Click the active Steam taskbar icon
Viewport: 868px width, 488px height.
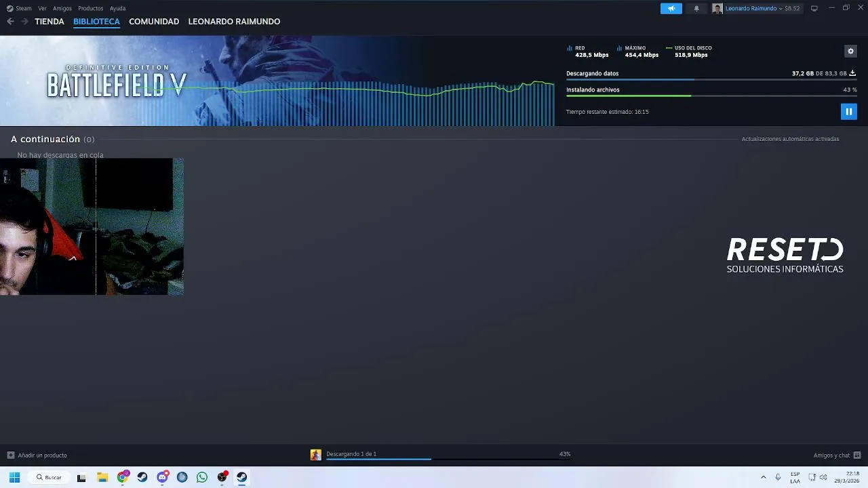(x=241, y=477)
